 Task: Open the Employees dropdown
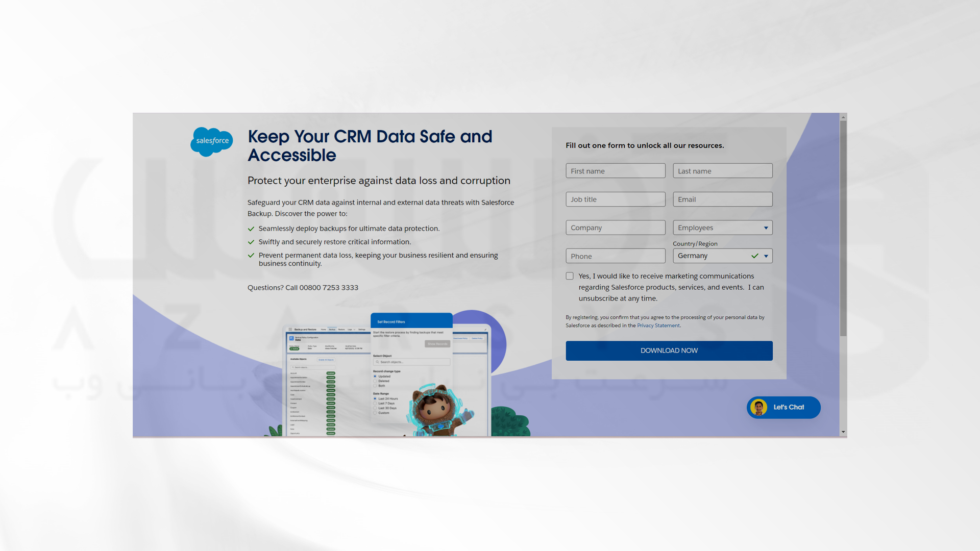pyautogui.click(x=722, y=228)
